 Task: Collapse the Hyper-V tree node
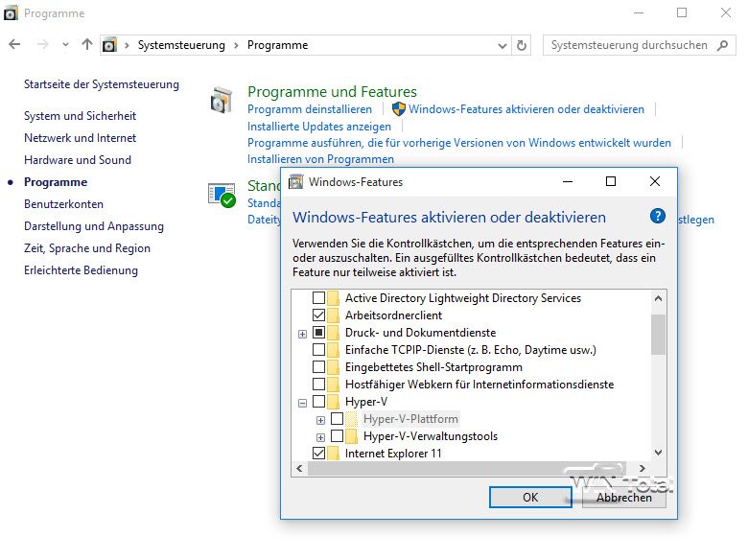point(302,403)
